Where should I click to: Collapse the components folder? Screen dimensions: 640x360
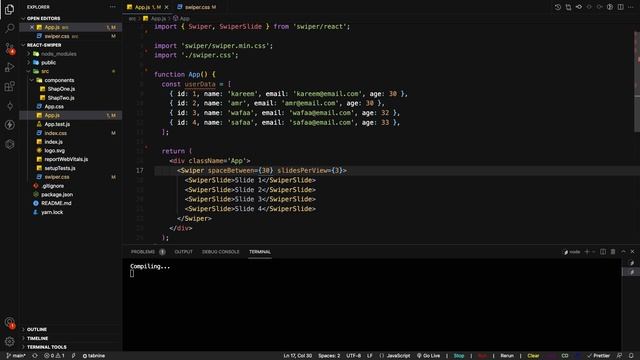[59, 80]
